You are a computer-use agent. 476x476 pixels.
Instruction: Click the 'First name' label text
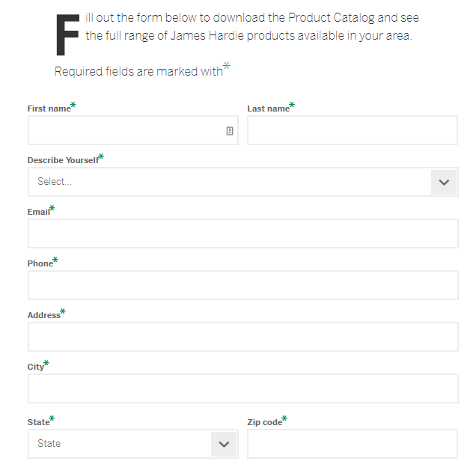click(x=49, y=109)
